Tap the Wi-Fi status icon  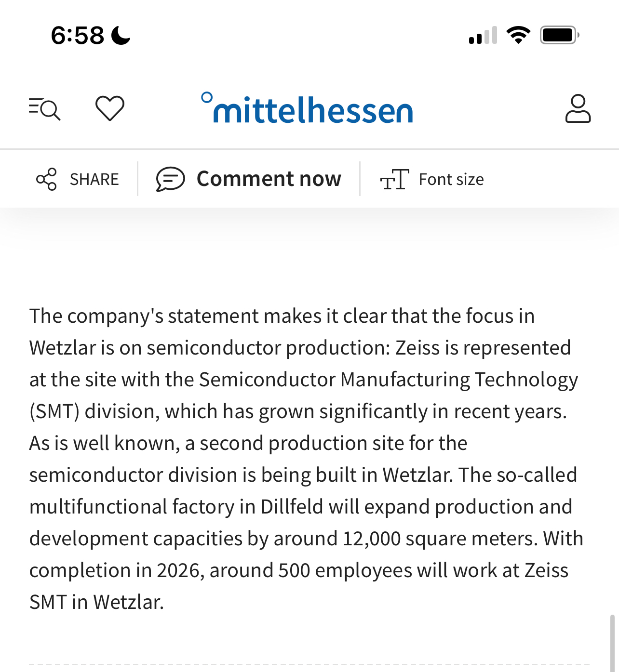(518, 35)
